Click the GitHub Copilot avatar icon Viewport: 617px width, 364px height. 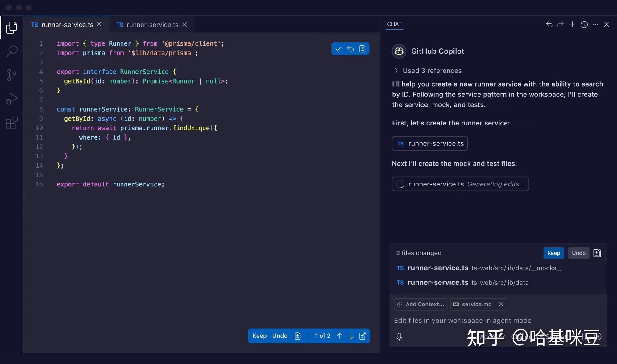[x=399, y=51]
